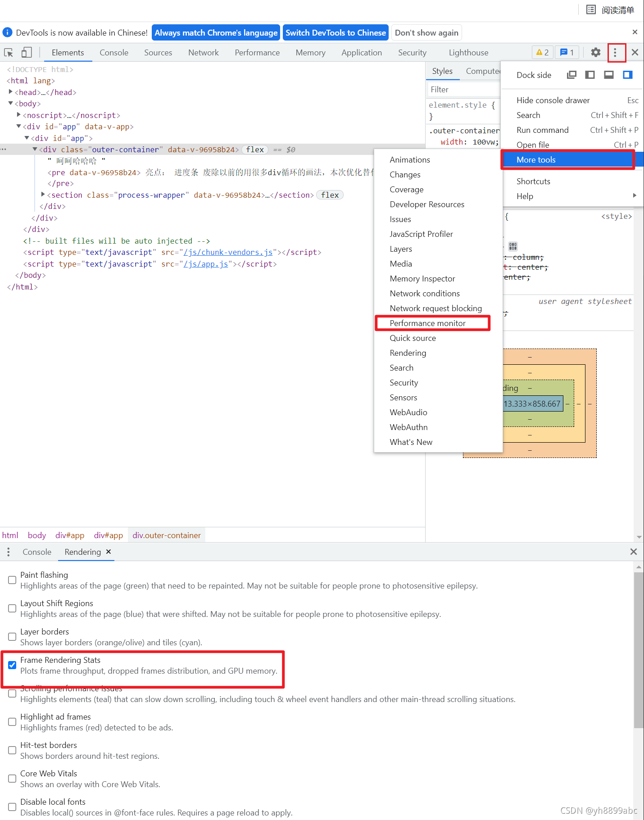644x820 pixels.
Task: Expand the noscript element node
Action: click(19, 115)
